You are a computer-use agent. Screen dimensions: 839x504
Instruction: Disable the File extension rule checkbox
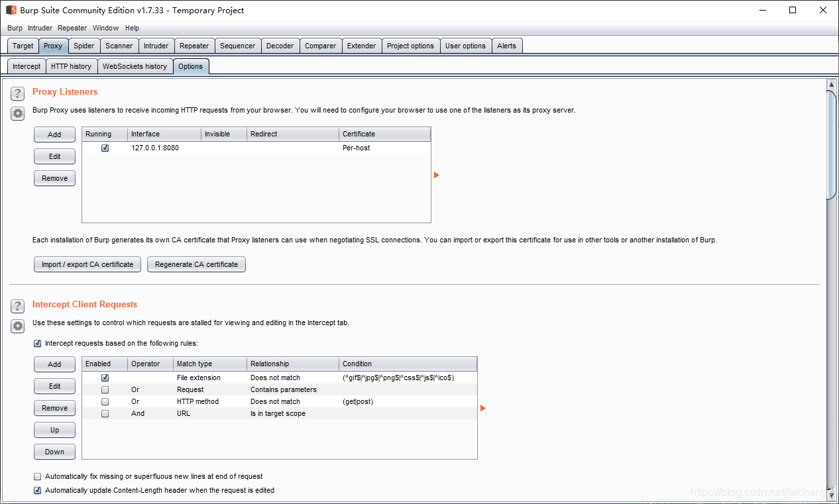pyautogui.click(x=105, y=378)
